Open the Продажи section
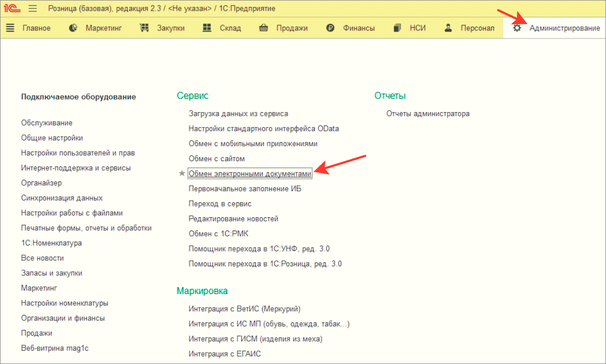This screenshot has height=364, width=606. [x=292, y=28]
